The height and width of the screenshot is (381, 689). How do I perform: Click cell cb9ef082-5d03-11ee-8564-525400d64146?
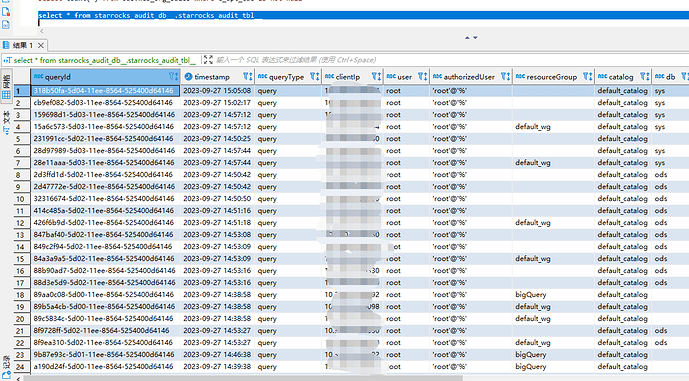click(105, 102)
